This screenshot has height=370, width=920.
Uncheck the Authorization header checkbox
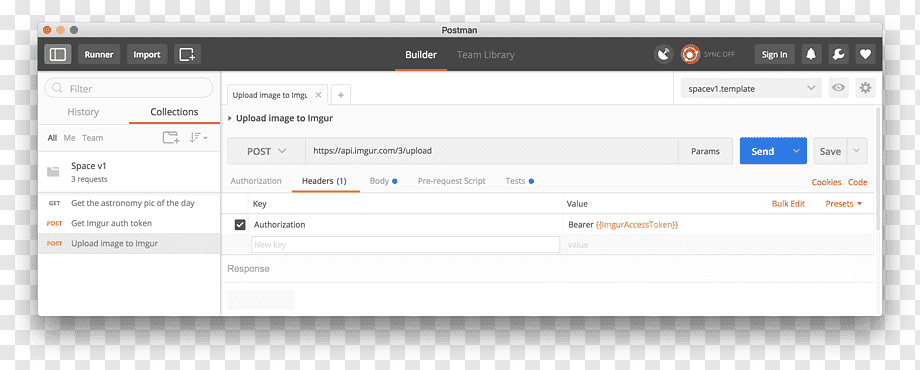tap(240, 225)
